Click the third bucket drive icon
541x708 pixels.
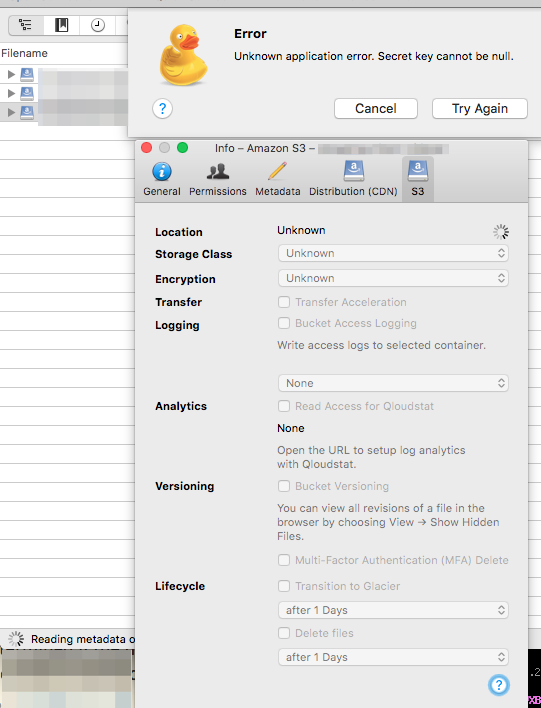pos(27,112)
